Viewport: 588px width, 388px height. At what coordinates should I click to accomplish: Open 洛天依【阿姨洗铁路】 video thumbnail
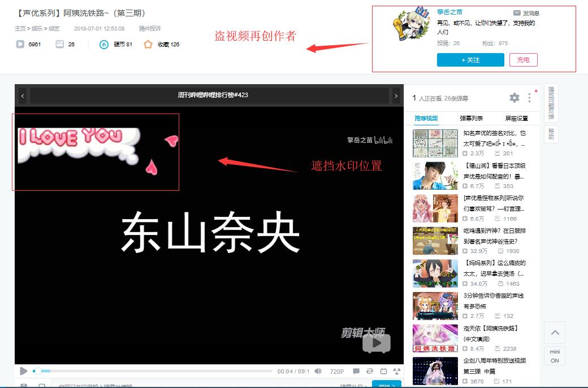435,338
